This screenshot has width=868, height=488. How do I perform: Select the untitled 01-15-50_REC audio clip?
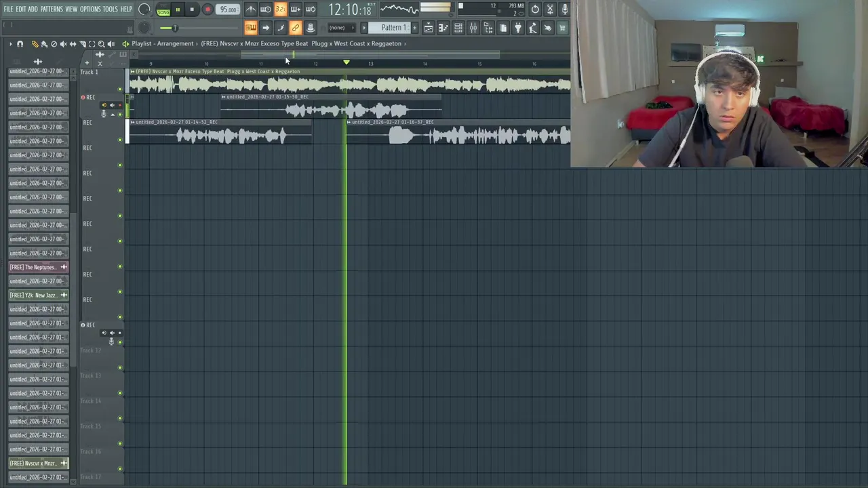331,107
